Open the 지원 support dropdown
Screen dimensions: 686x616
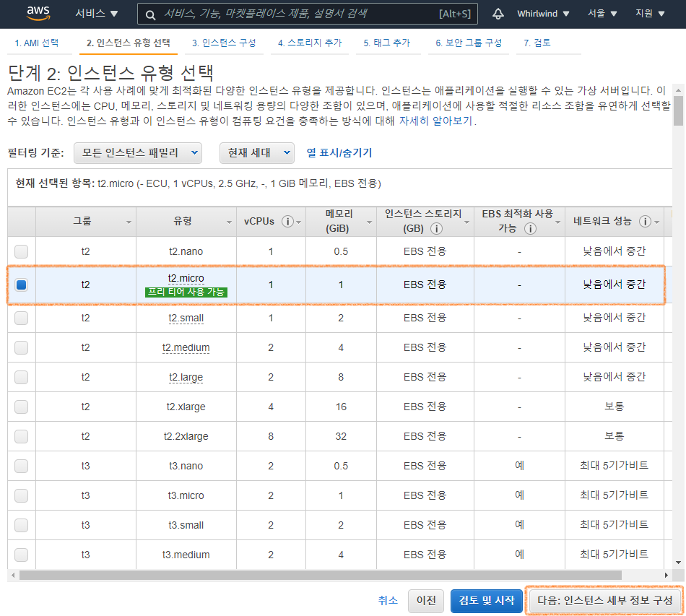pos(650,14)
